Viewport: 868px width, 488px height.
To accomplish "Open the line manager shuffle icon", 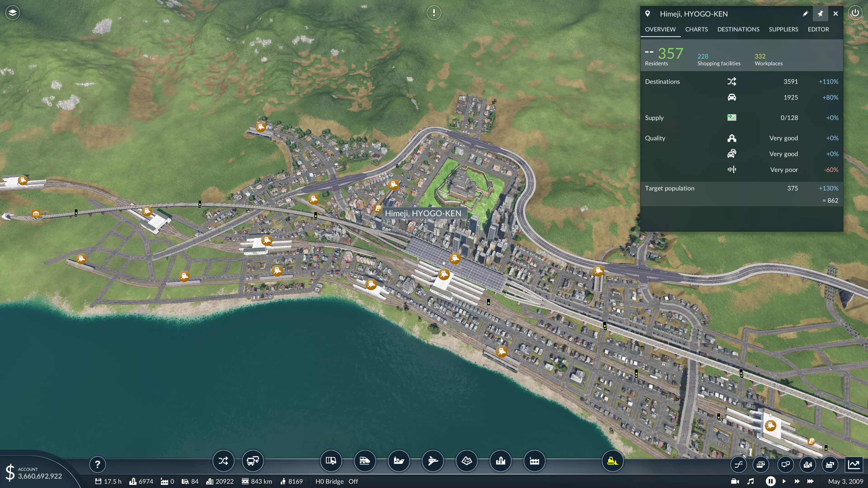I will [223, 461].
